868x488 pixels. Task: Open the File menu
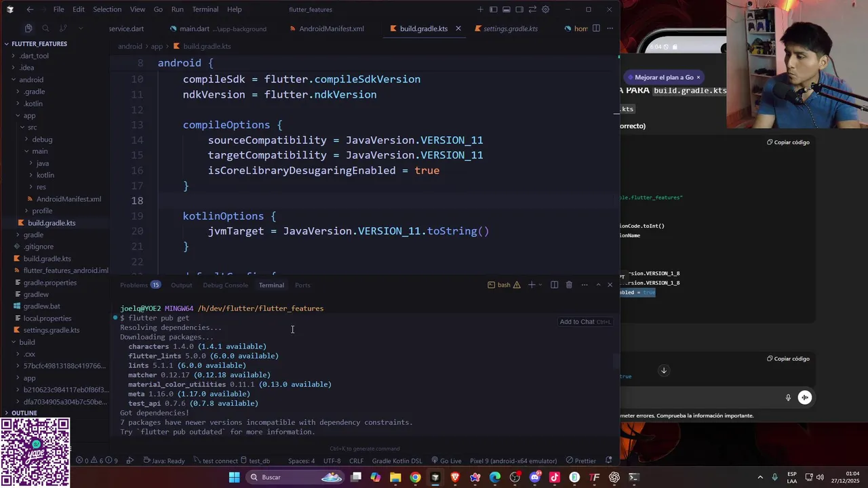tap(58, 9)
